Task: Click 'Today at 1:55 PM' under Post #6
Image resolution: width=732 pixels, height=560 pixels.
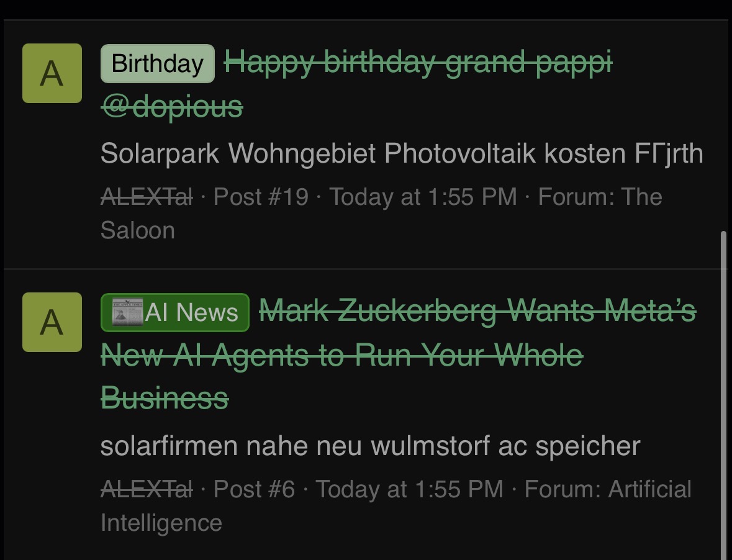Action: (410, 489)
